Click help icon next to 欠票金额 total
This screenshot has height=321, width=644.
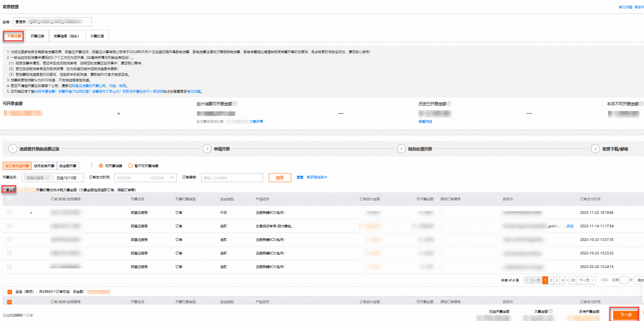551,311
